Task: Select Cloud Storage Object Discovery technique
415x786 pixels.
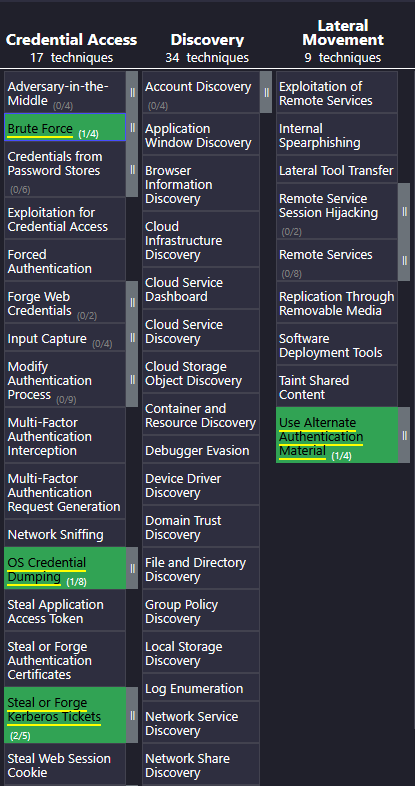Action: pyautogui.click(x=201, y=372)
